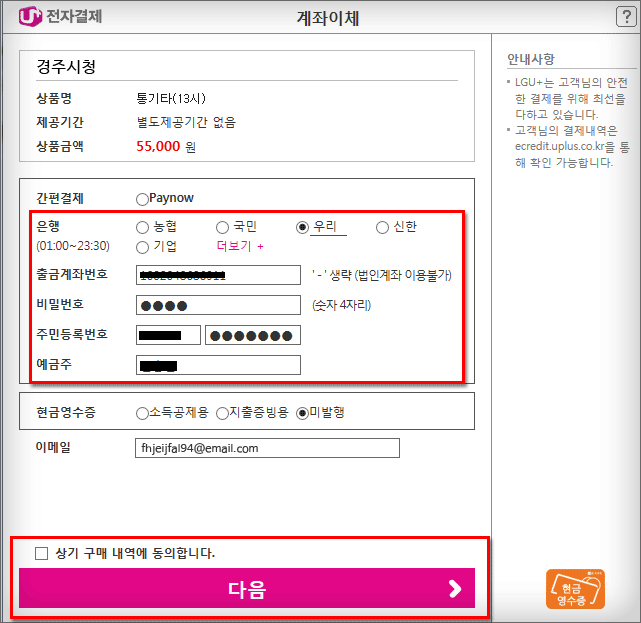This screenshot has width=641, height=623.
Task: Select the 국민 bank option
Action: point(222,227)
